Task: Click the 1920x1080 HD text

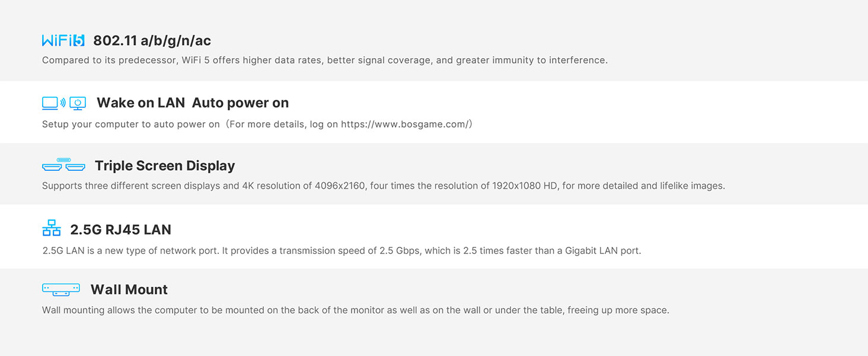Action: tap(525, 186)
